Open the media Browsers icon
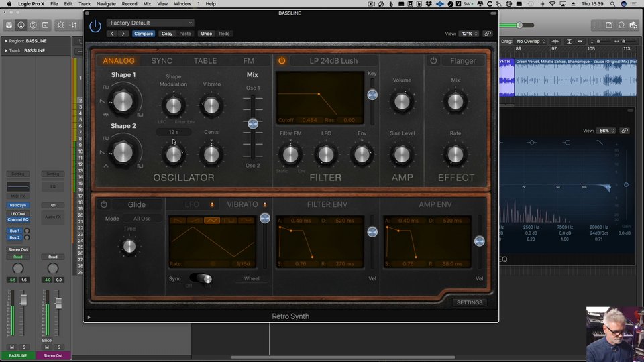The image size is (644, 362). coord(633,25)
